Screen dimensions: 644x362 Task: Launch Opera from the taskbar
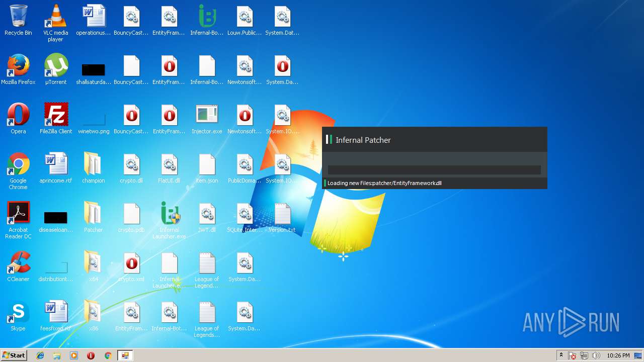[x=91, y=355]
